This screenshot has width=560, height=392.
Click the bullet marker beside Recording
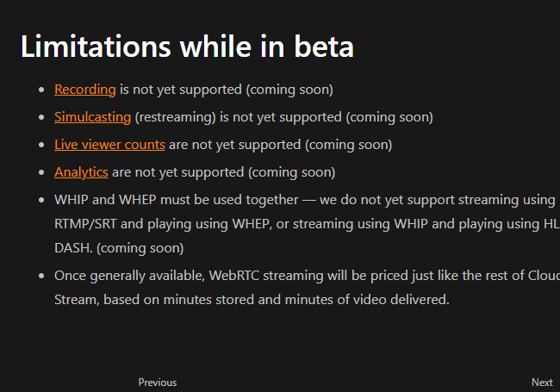click(42, 90)
